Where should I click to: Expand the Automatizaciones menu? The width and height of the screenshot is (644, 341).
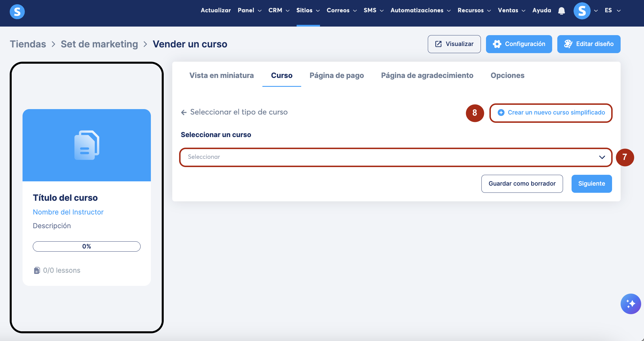pyautogui.click(x=420, y=10)
